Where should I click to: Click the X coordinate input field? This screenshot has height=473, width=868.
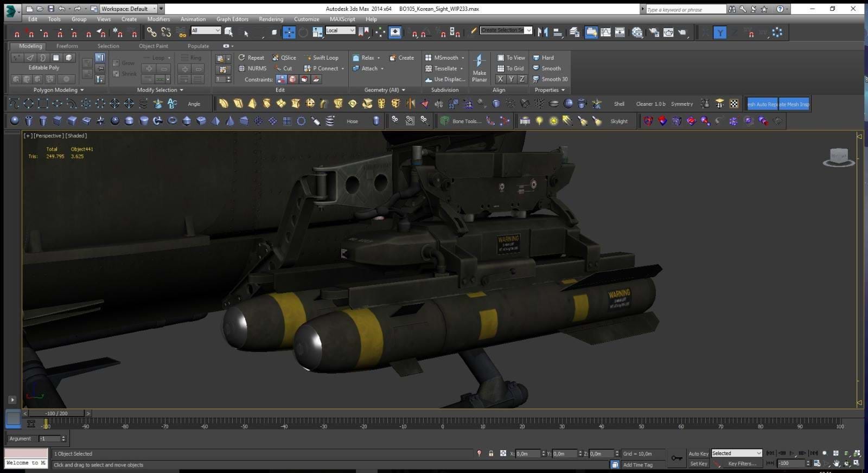pyautogui.click(x=527, y=453)
